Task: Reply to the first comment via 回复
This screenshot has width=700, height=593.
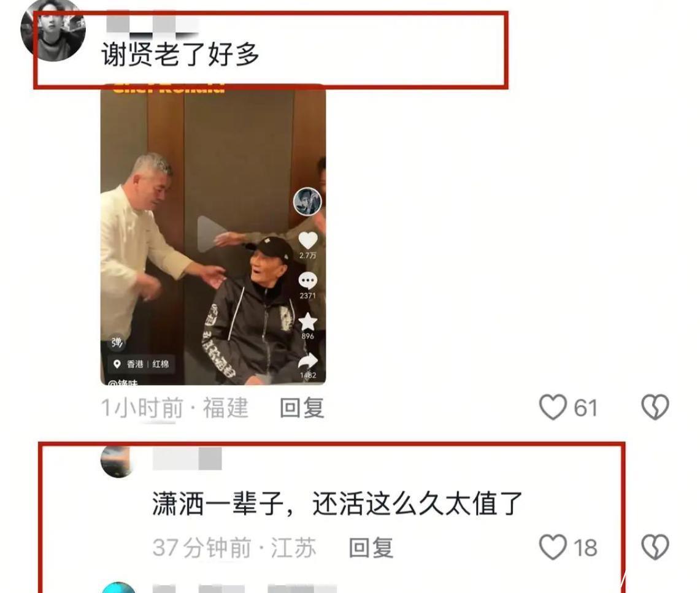Action: tap(302, 408)
